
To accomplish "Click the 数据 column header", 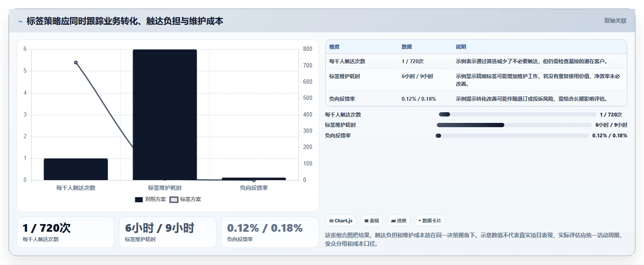I will 407,47.
